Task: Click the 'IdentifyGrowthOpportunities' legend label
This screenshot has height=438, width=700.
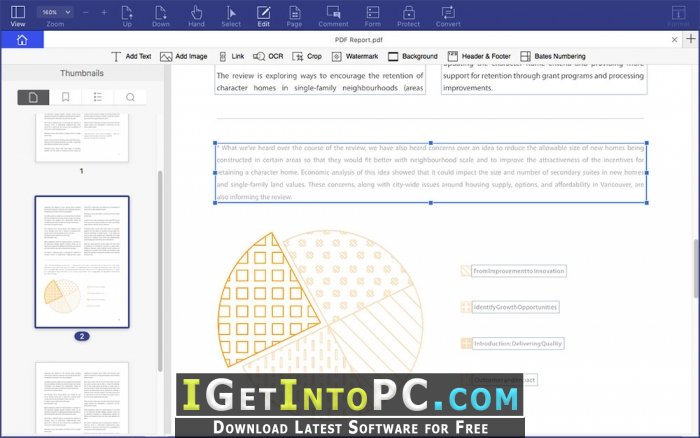Action: coord(515,307)
